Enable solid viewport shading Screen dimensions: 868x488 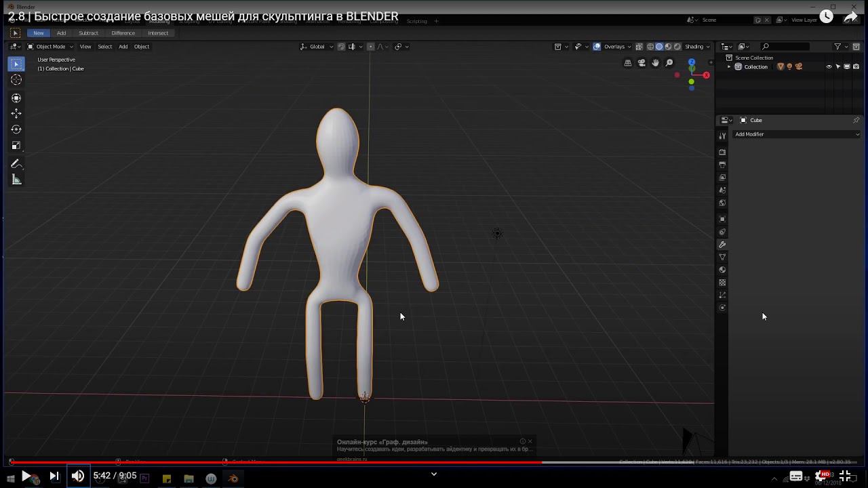(x=659, y=47)
